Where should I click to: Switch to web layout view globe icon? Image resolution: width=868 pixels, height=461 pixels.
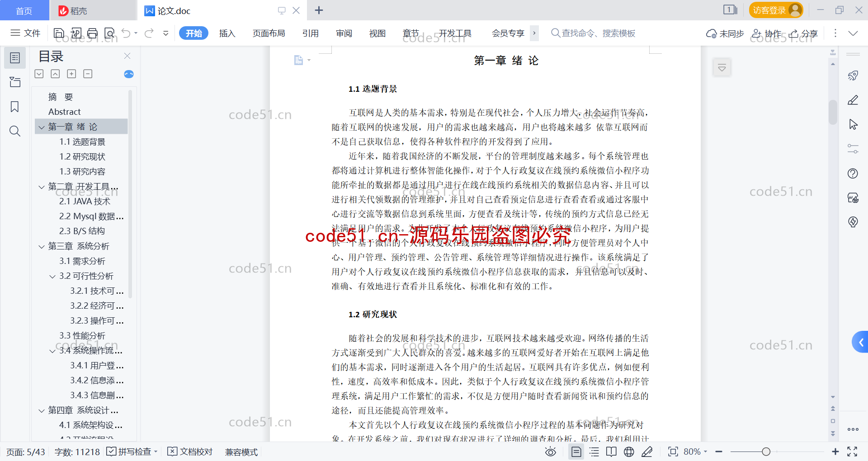[x=629, y=452]
